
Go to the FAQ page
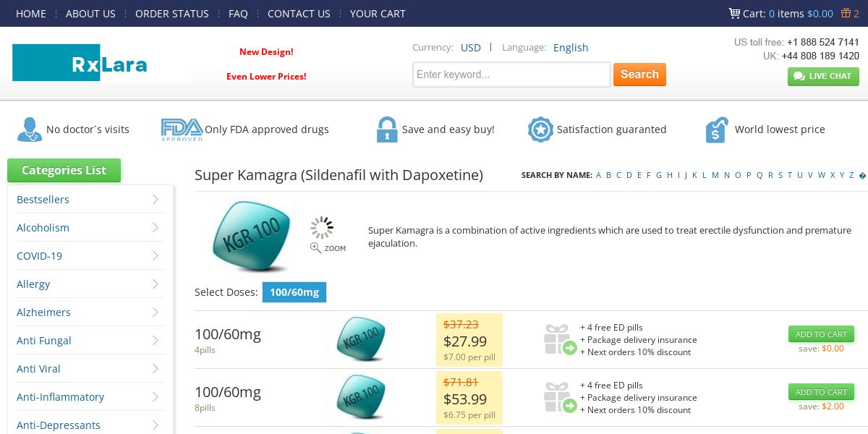238,14
